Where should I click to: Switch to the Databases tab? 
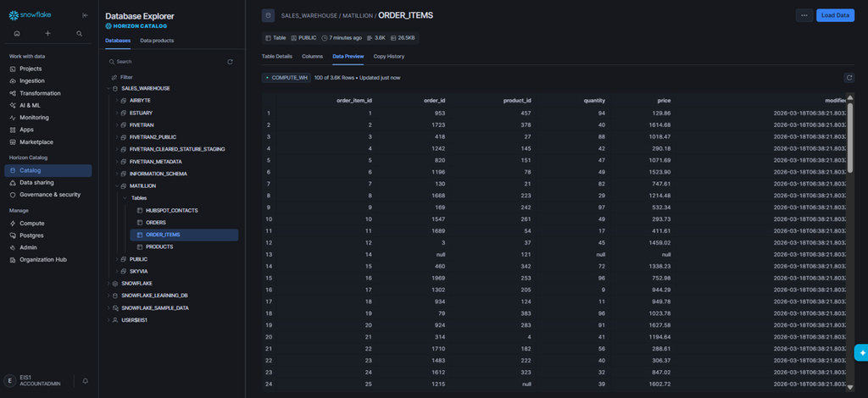coord(118,41)
